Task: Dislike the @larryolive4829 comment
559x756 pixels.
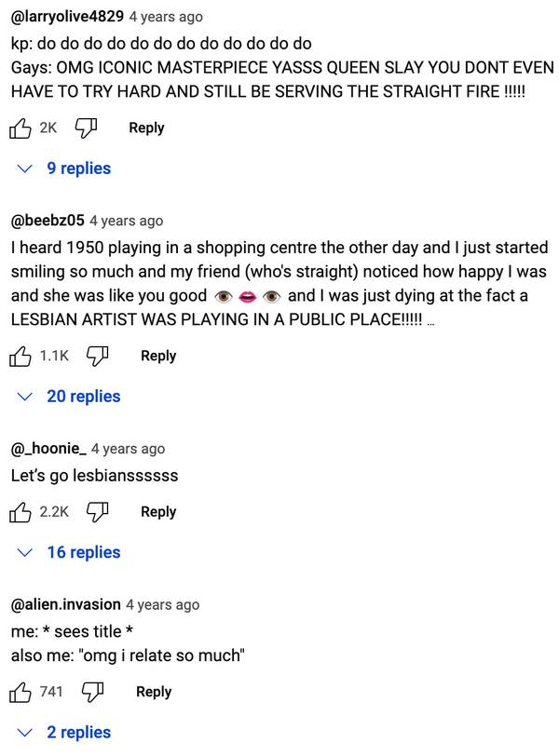Action: click(x=87, y=128)
